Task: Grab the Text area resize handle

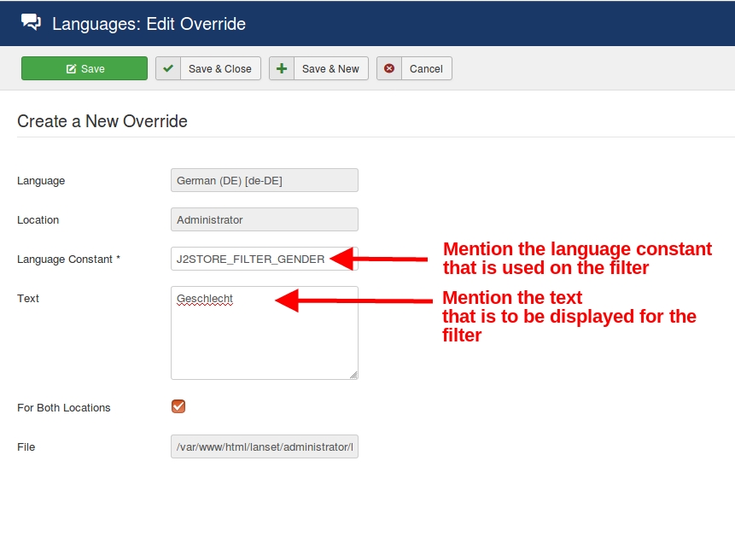Action: tap(353, 375)
